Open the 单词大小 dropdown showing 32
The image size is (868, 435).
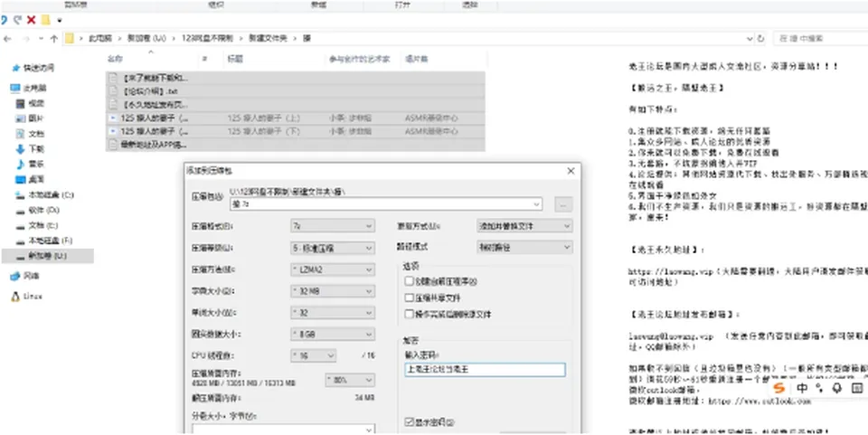332,313
